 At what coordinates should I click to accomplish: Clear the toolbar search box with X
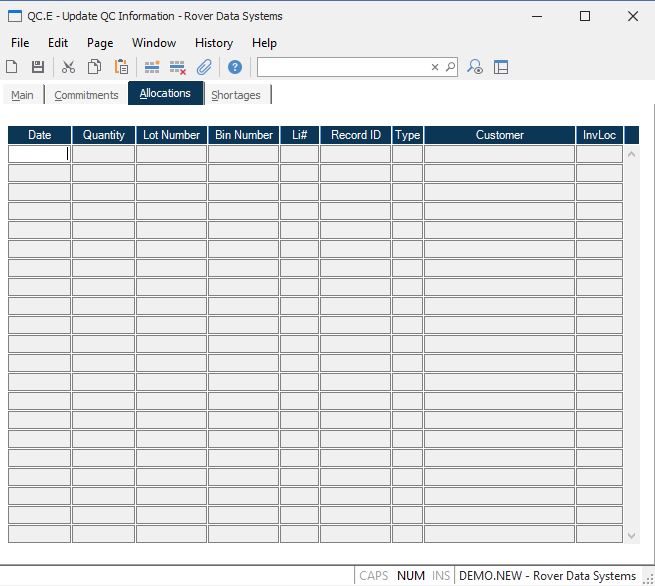(x=435, y=67)
